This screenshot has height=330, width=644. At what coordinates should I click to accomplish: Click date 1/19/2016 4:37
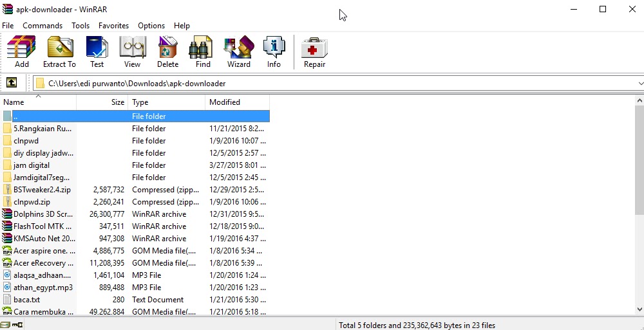tap(238, 239)
